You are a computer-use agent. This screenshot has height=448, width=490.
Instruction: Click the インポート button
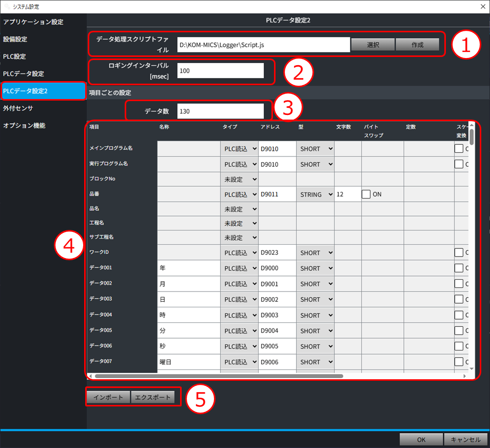pyautogui.click(x=108, y=398)
